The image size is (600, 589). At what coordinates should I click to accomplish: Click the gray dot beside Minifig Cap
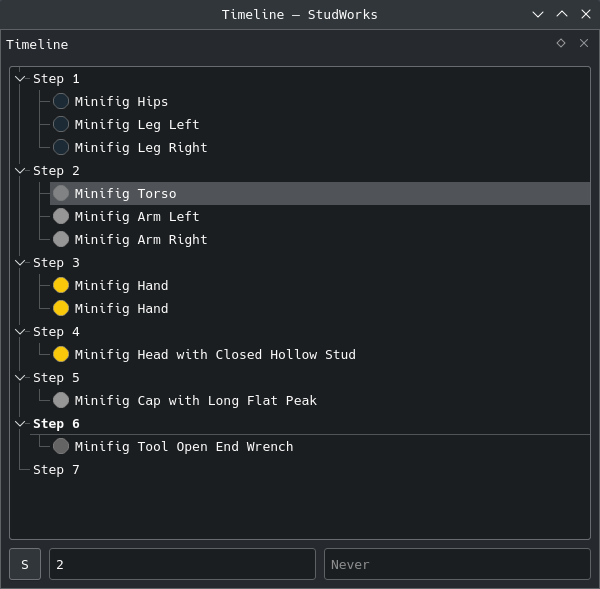point(61,400)
